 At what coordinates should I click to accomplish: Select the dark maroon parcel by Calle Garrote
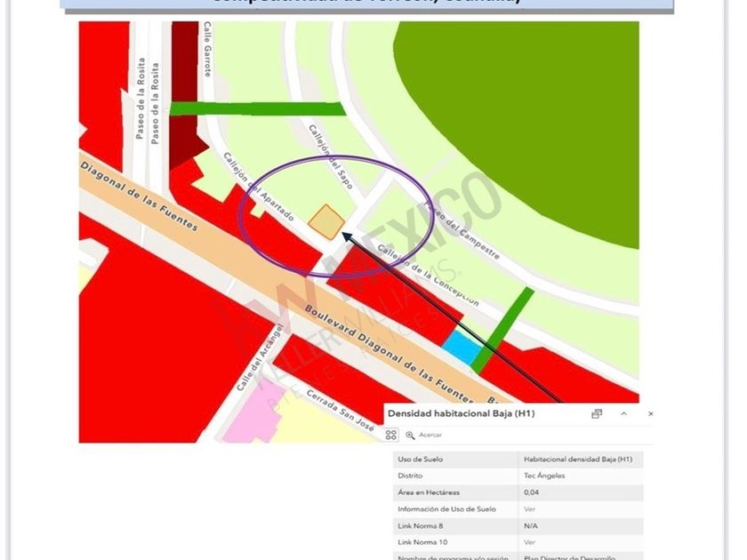point(185,95)
